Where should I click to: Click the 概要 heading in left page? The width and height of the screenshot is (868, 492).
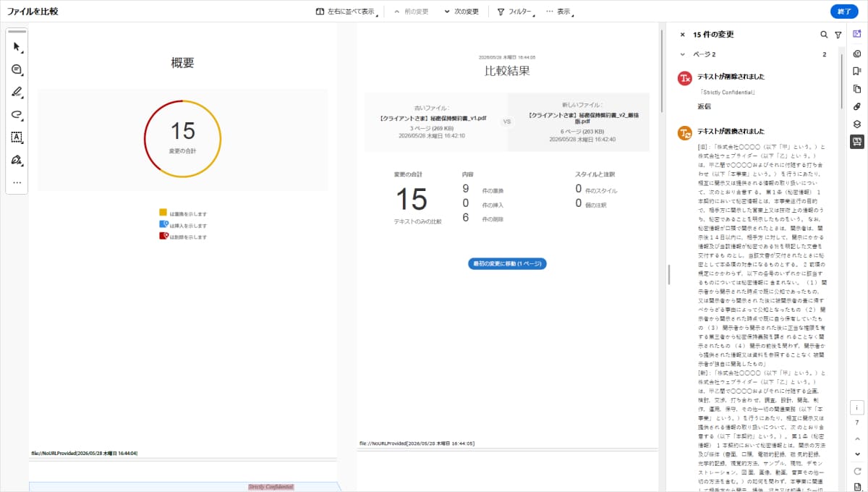click(182, 63)
